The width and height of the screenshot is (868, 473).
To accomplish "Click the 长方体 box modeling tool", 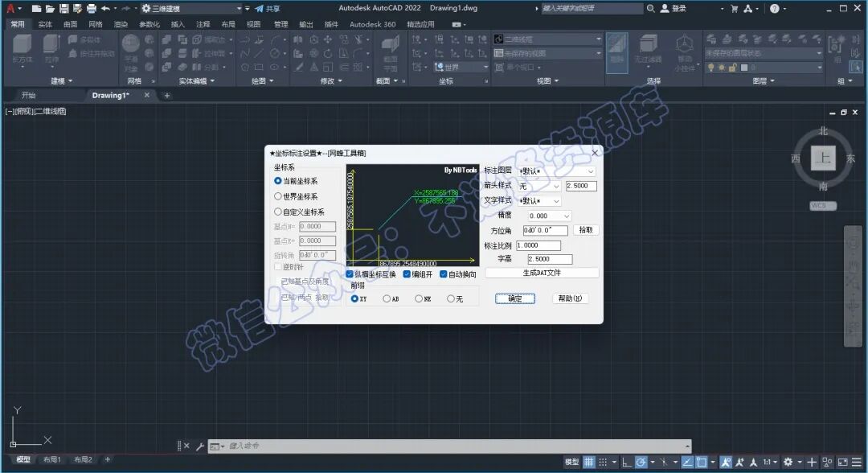I will coord(23,49).
